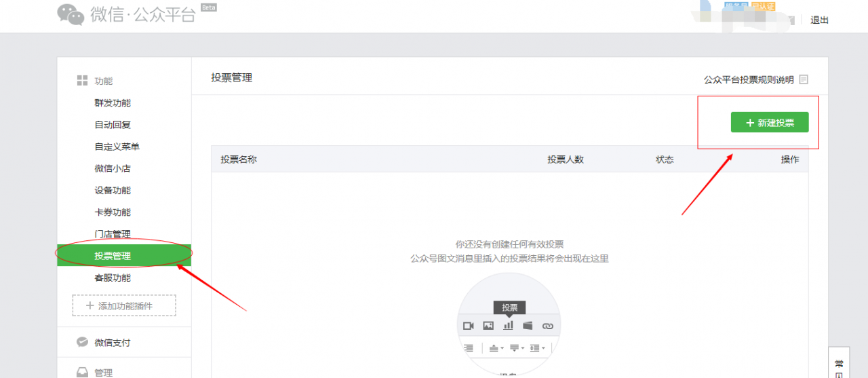
Task: Click the document icon beside 公众平台投票规则说明
Action: (x=804, y=79)
